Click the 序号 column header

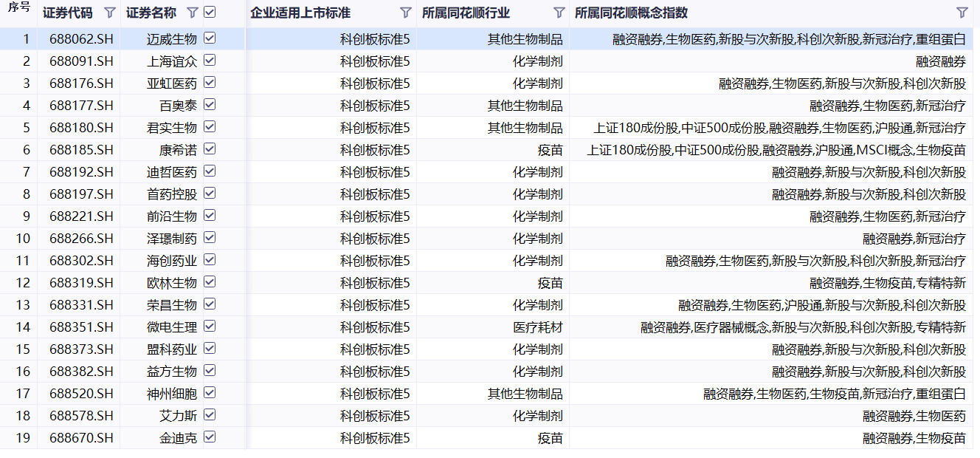pyautogui.click(x=18, y=7)
